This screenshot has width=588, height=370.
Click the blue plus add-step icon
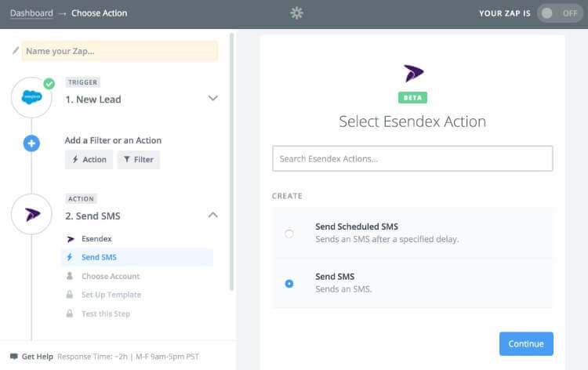(31, 143)
